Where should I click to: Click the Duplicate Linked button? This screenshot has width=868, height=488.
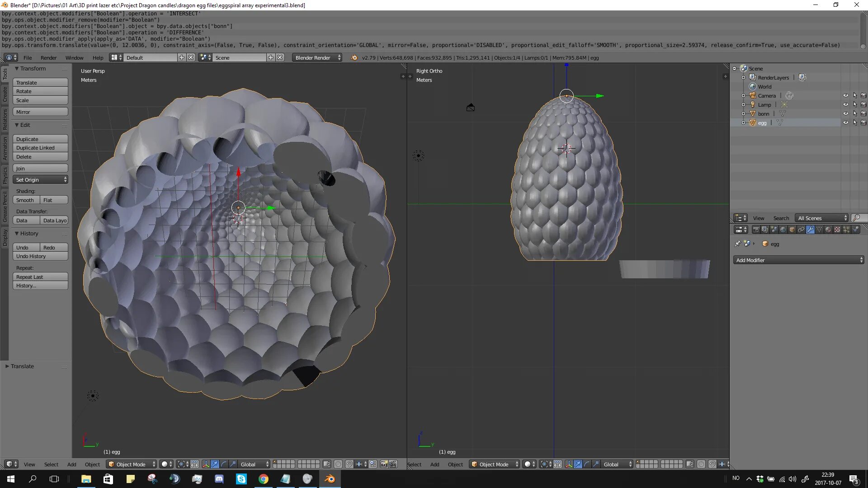tap(40, 148)
